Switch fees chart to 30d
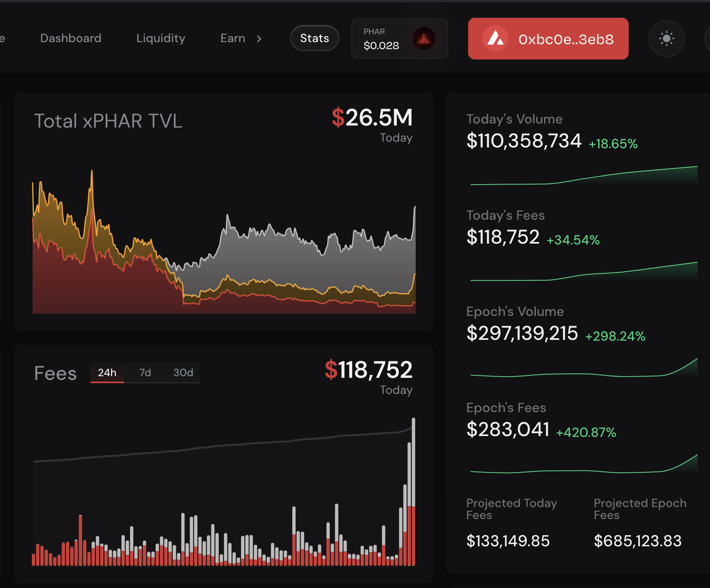 (x=183, y=372)
